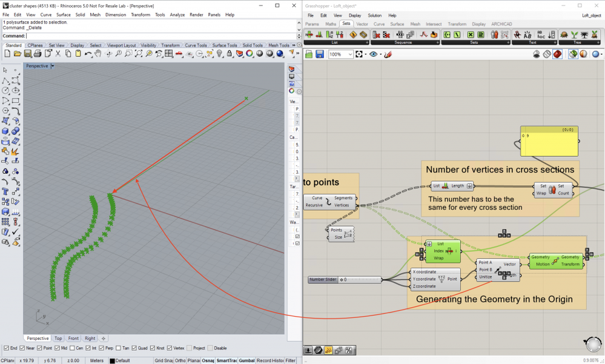Screen dimensions: 605x364
Task: Open the Perspective viewport dropdown arrow
Action: (52, 66)
